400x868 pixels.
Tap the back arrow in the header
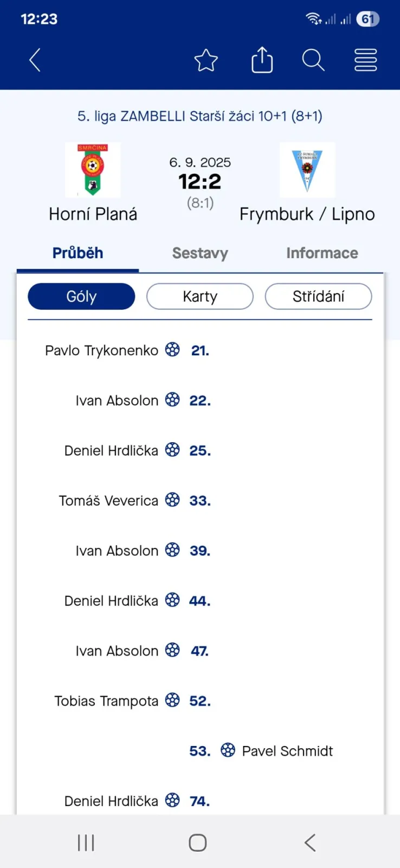coord(35,60)
